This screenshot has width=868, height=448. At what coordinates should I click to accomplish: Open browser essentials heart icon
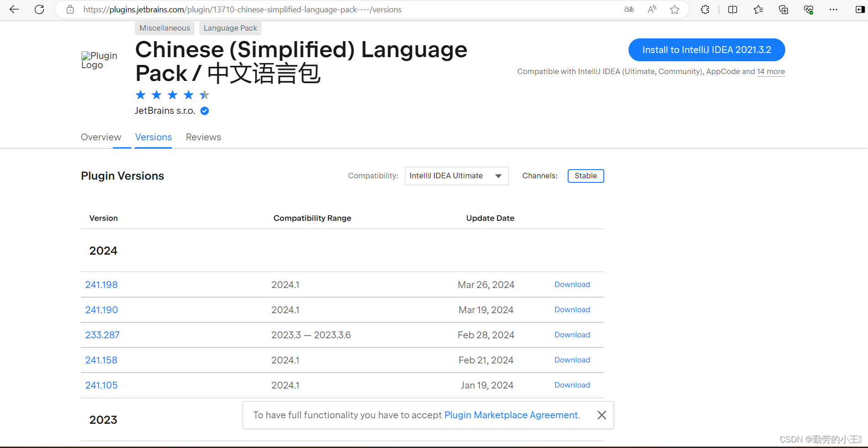click(809, 10)
